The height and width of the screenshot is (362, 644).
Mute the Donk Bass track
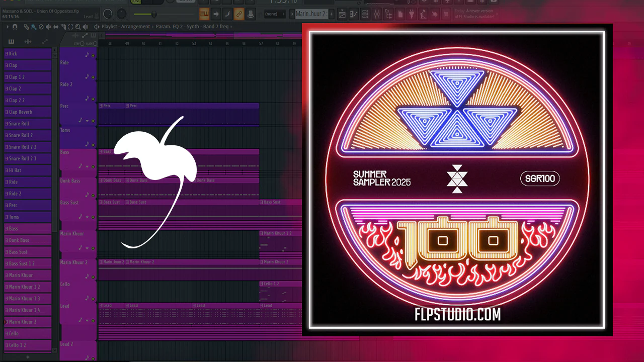click(x=93, y=195)
